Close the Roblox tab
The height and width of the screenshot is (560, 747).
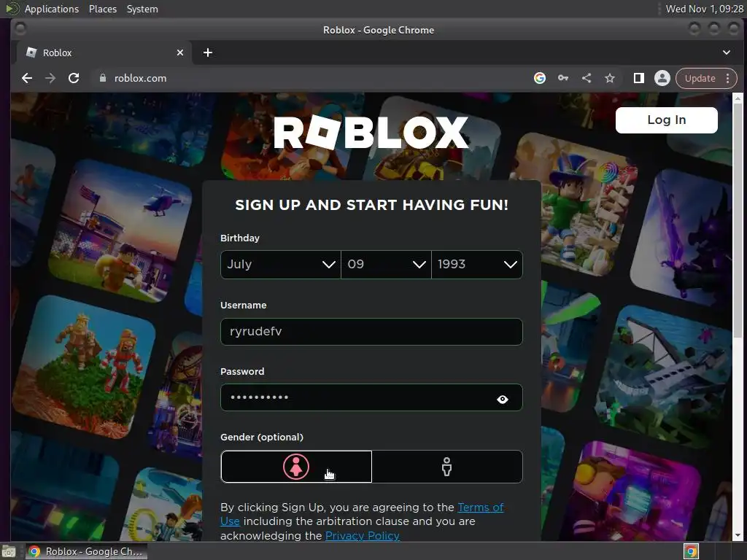pyautogui.click(x=180, y=52)
